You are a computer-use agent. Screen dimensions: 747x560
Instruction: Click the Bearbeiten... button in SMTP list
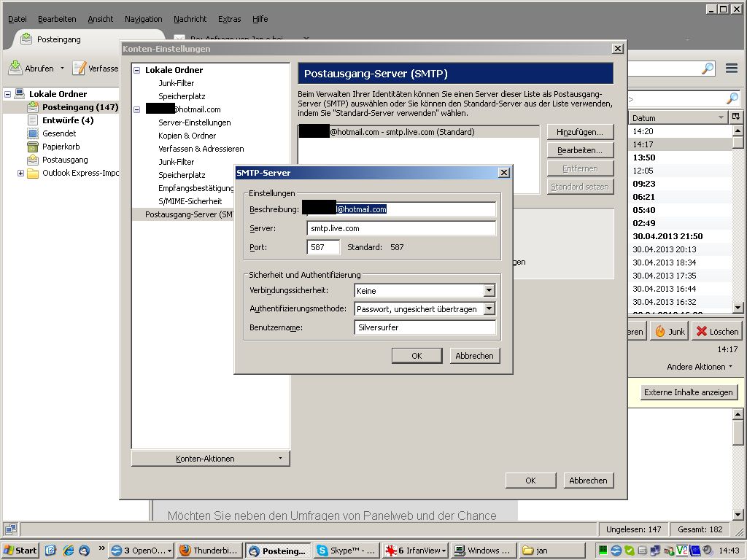(580, 150)
